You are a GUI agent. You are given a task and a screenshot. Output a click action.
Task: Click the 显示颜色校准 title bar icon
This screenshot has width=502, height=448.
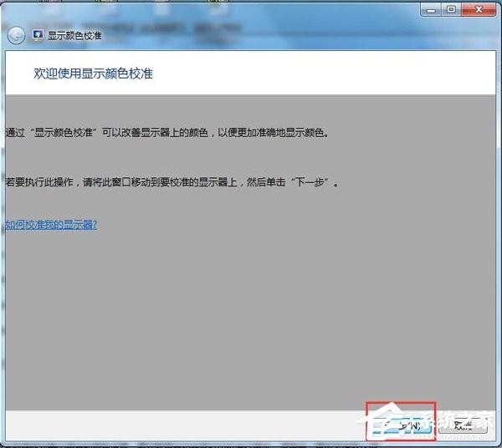point(38,34)
